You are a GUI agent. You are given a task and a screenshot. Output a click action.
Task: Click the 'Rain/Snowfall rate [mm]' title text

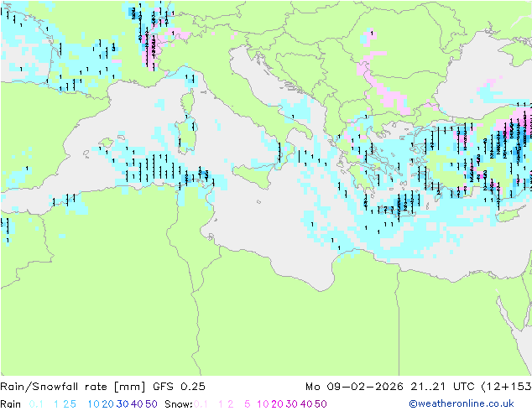(73, 387)
